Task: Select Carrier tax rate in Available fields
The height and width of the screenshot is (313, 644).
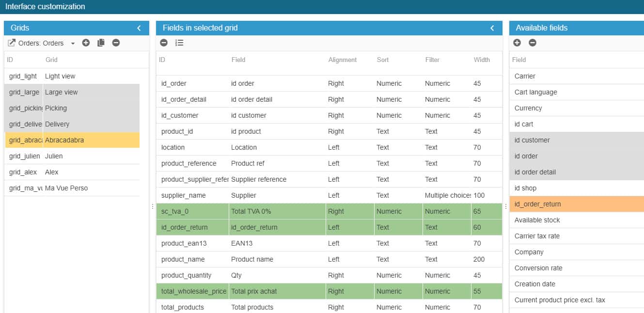Action: point(537,236)
